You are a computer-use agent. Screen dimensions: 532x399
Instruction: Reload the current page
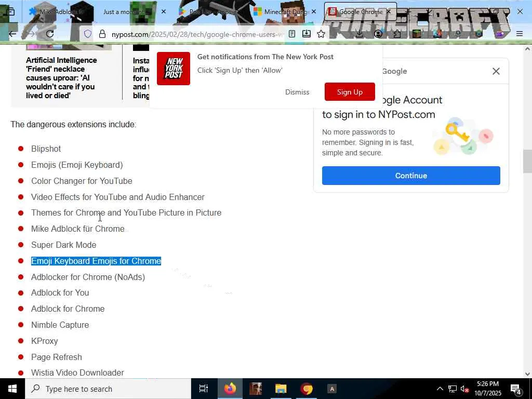click(x=50, y=34)
